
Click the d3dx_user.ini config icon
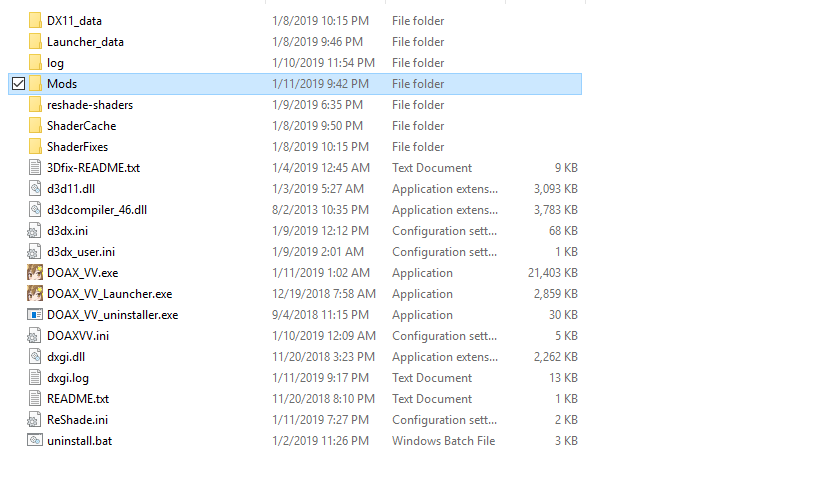pos(34,252)
